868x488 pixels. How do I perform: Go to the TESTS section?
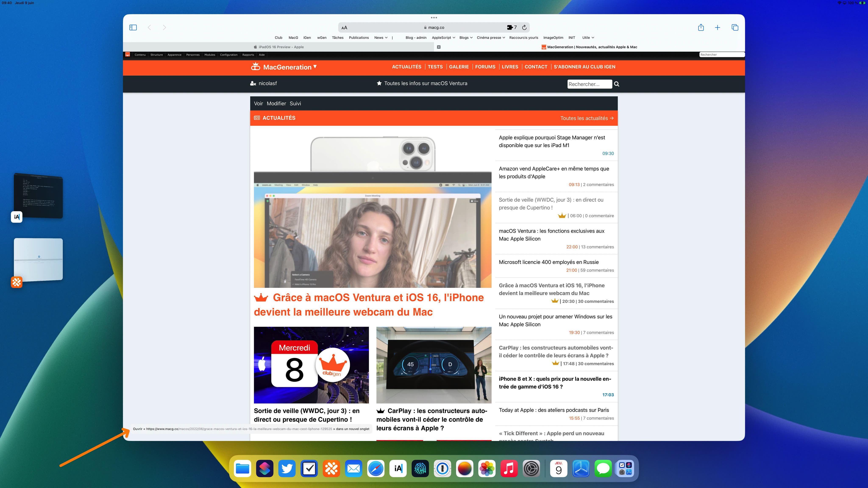435,67
